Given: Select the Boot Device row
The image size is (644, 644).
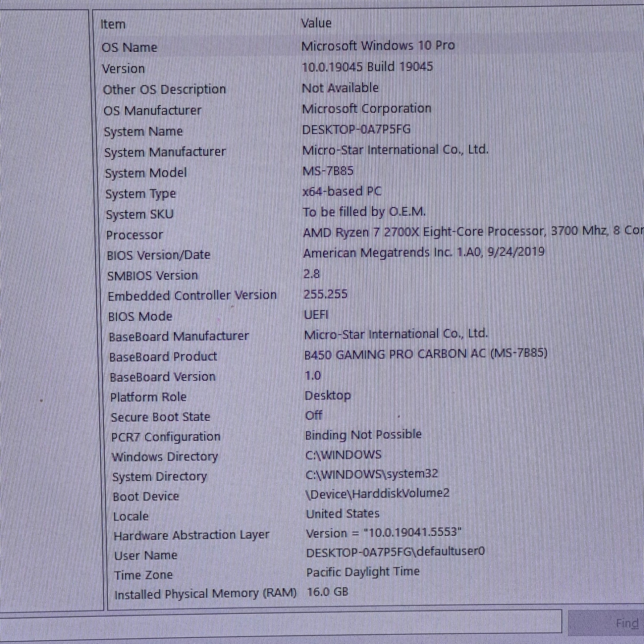Looking at the screenshot, I should pos(146,496).
